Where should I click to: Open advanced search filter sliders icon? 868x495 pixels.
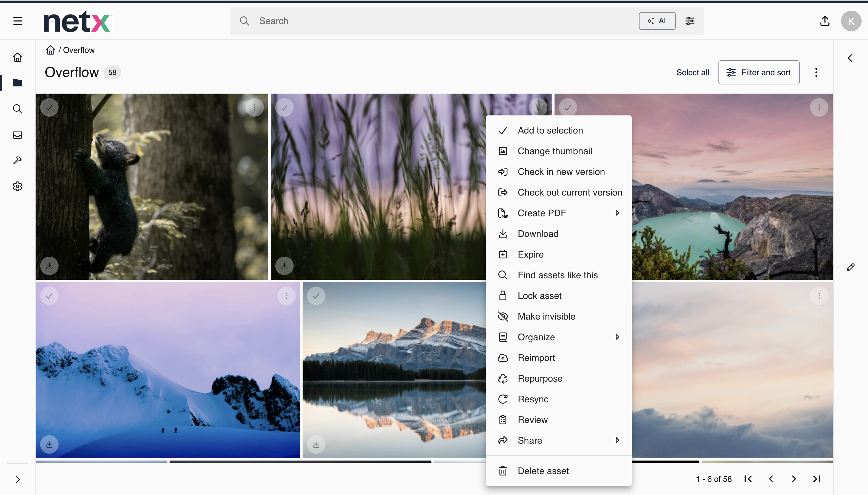tap(689, 21)
